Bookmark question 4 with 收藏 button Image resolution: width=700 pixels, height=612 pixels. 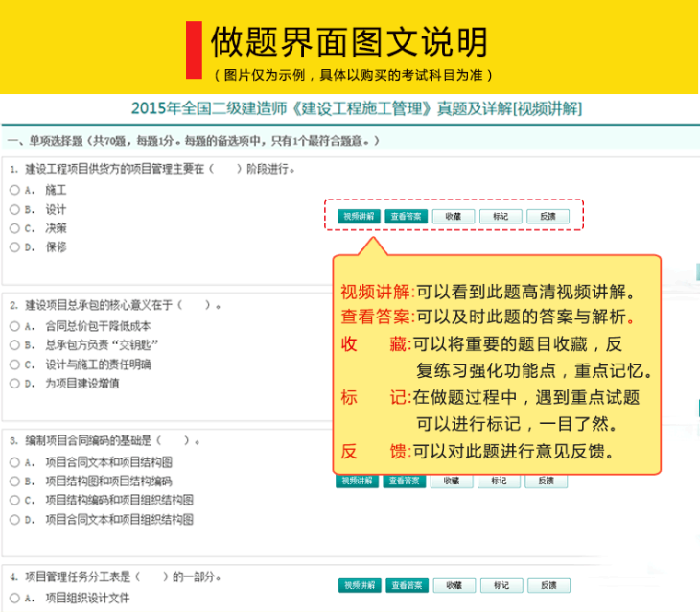pyautogui.click(x=453, y=585)
